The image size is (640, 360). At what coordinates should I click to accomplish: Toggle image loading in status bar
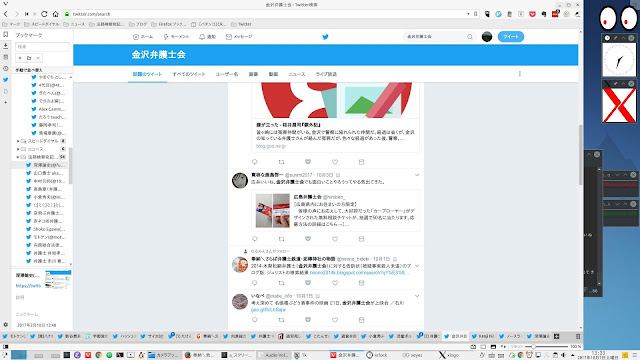coord(493,347)
